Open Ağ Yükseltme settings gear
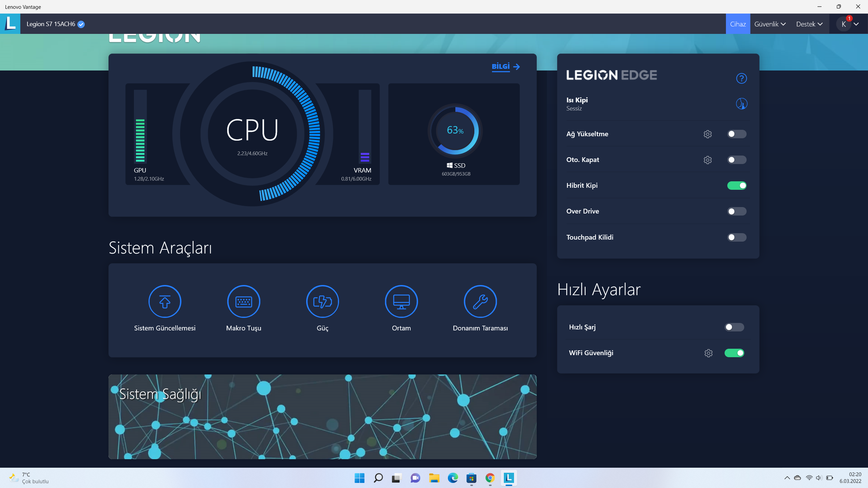The width and height of the screenshot is (868, 488). pyautogui.click(x=708, y=134)
